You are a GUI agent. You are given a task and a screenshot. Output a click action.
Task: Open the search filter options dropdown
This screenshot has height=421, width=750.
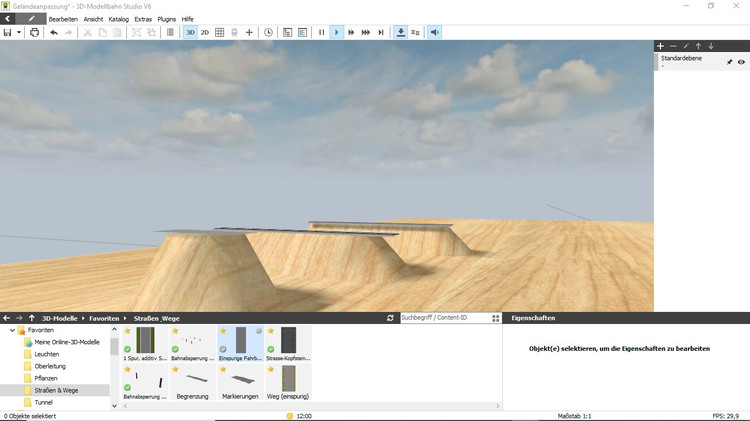[x=495, y=318]
